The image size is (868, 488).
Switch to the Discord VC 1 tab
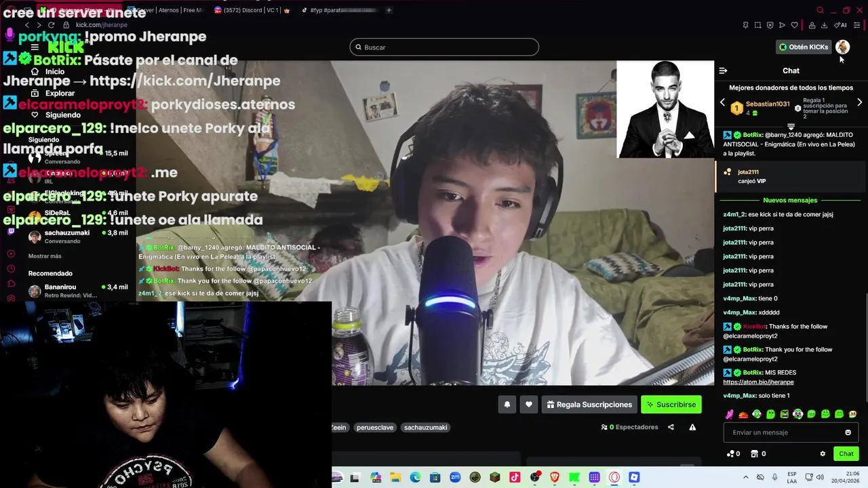(252, 10)
